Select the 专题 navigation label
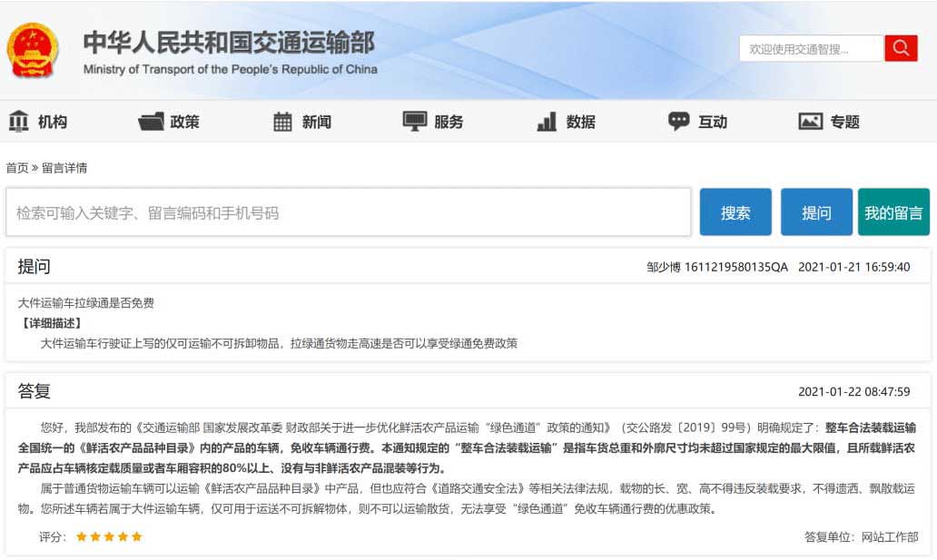Screen dimensions: 937x560 pyautogui.click(x=844, y=122)
